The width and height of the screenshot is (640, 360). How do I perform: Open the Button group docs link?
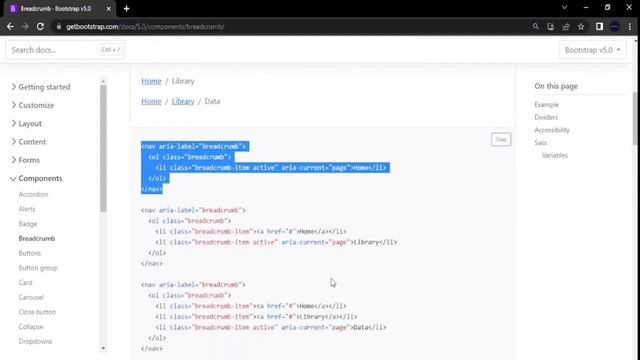38,268
